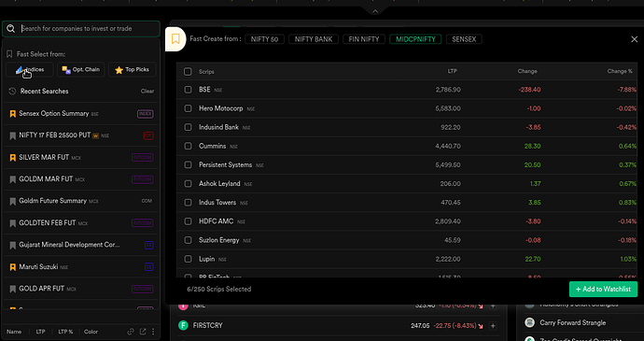This screenshot has height=341, width=644.
Task: Click the LTP column header
Action: point(452,71)
